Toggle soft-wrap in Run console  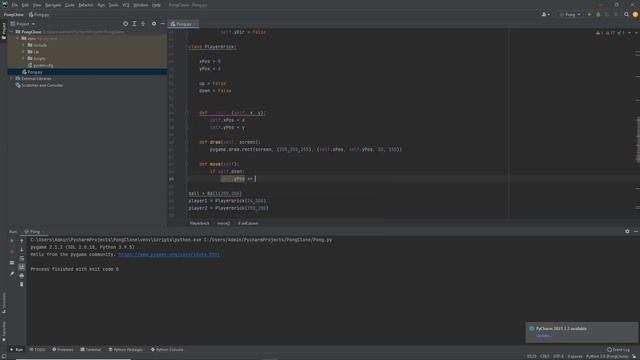click(22, 258)
